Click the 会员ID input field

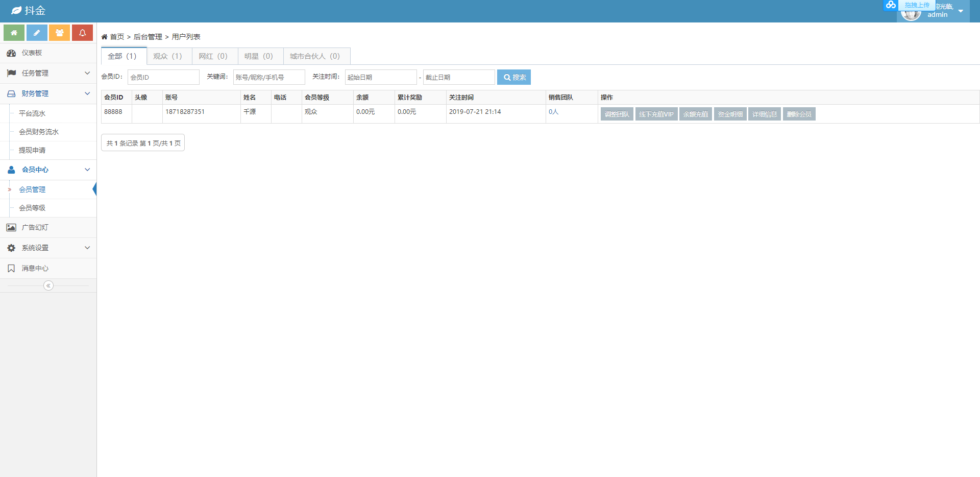[163, 78]
